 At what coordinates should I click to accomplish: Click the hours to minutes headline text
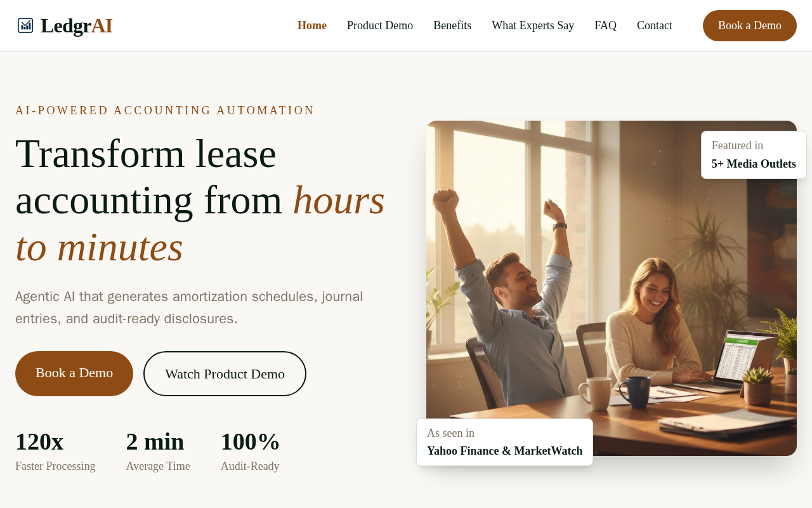pyautogui.click(x=200, y=224)
